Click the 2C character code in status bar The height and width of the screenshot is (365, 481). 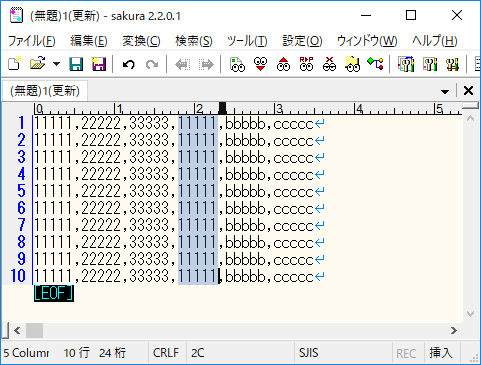pos(198,353)
